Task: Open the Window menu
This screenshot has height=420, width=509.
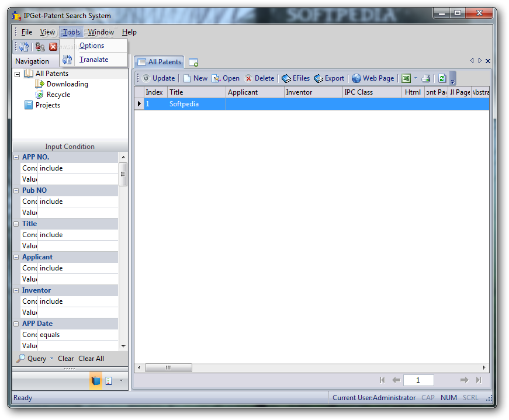Action: (x=101, y=32)
